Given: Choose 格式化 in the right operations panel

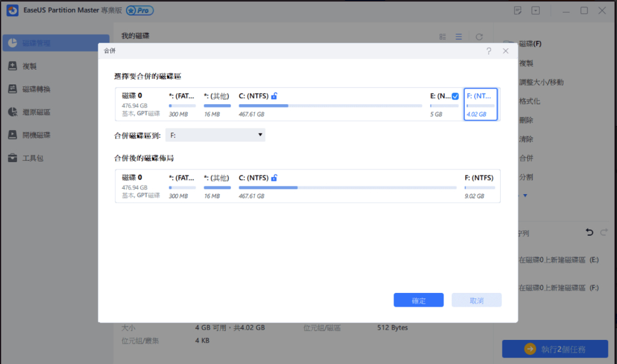Looking at the screenshot, I should point(530,101).
